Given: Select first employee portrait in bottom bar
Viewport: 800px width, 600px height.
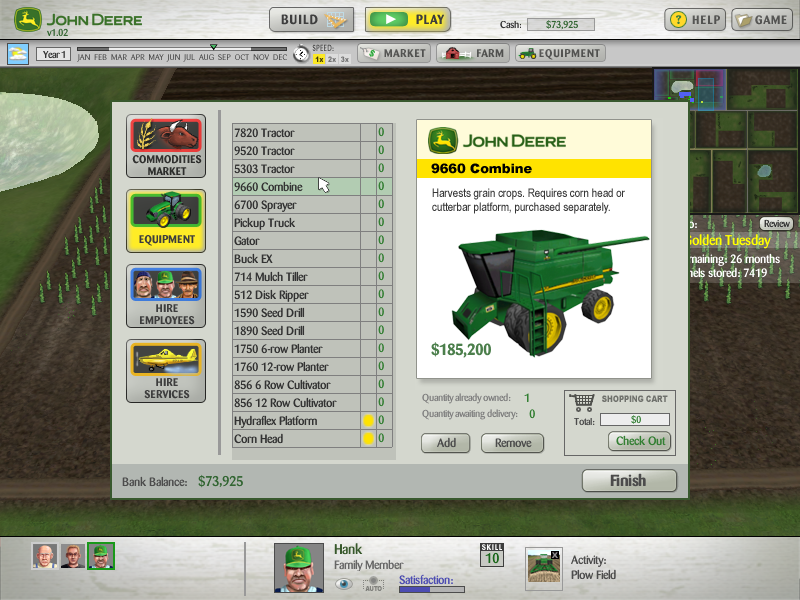Looking at the screenshot, I should coord(44,556).
